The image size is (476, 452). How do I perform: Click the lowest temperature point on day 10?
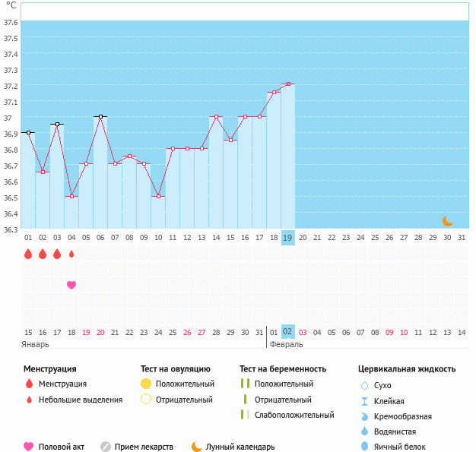158,196
